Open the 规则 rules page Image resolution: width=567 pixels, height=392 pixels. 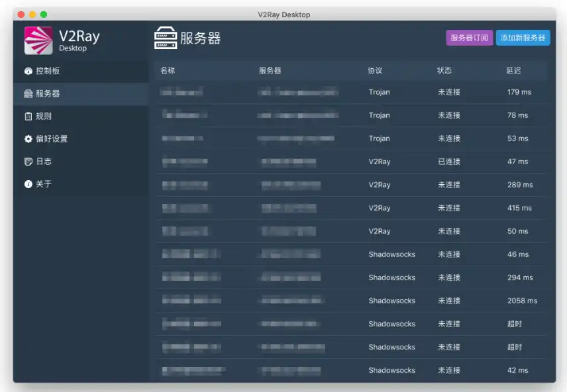pos(81,116)
